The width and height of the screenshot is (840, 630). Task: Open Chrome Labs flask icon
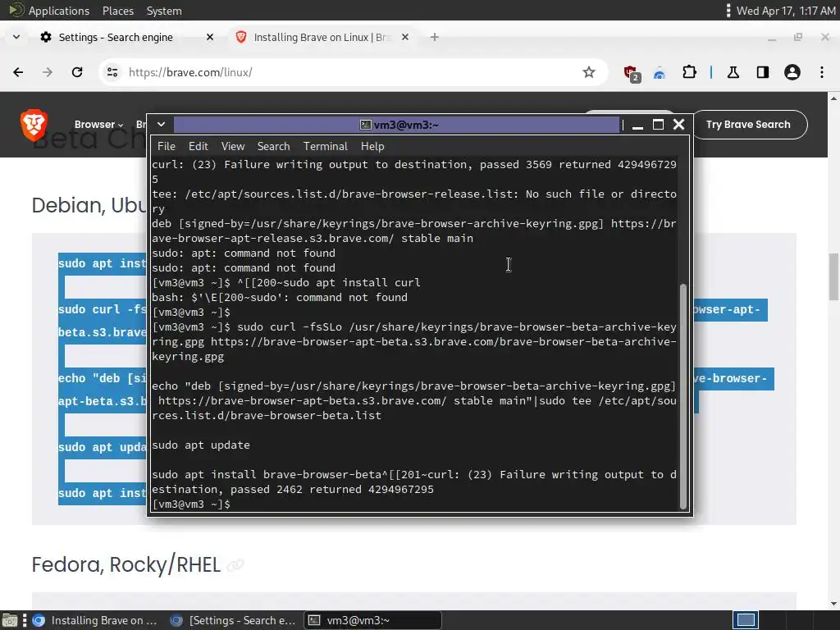point(733,72)
